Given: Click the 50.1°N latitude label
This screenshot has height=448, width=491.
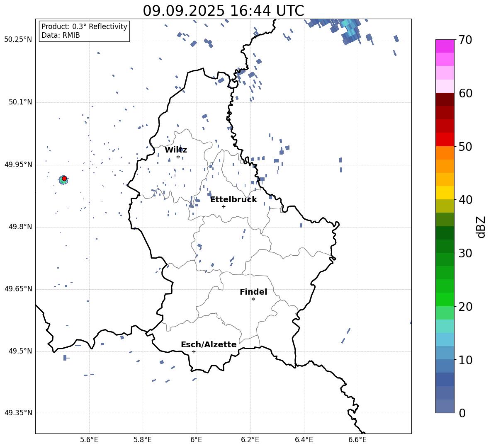Looking at the screenshot, I should coord(20,102).
